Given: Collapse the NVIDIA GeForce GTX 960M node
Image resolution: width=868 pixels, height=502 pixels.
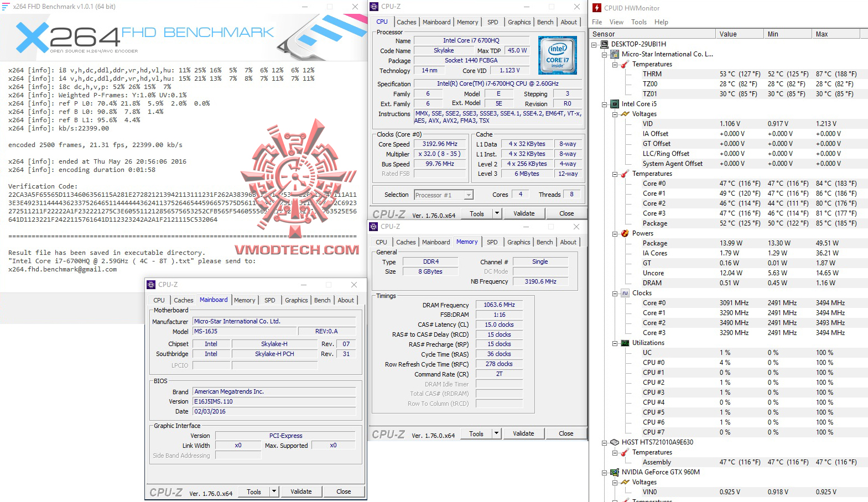Looking at the screenshot, I should pyautogui.click(x=605, y=473).
